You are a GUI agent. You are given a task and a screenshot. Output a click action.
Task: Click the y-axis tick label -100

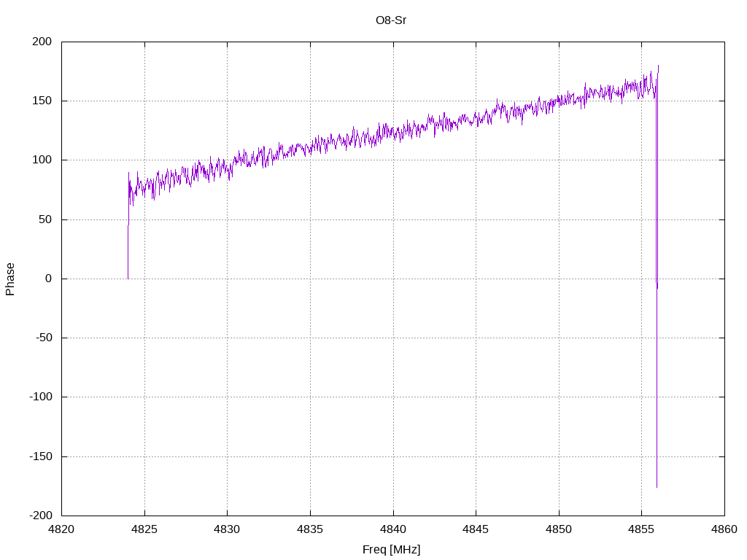click(41, 397)
